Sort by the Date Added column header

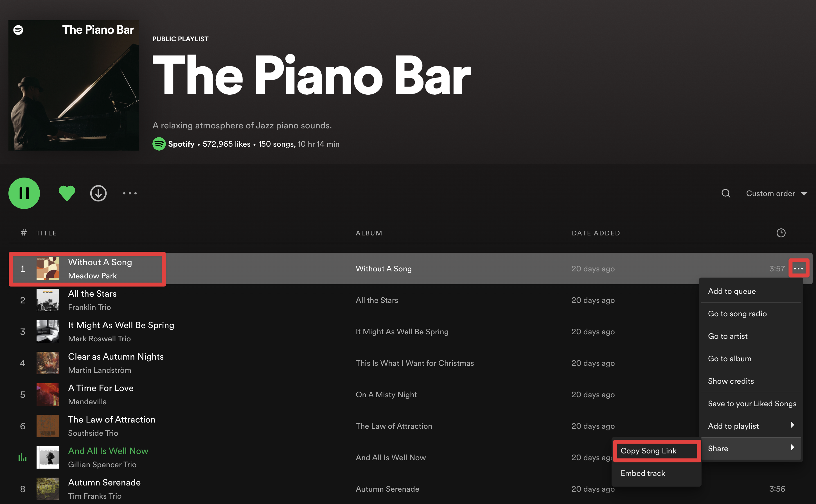596,233
